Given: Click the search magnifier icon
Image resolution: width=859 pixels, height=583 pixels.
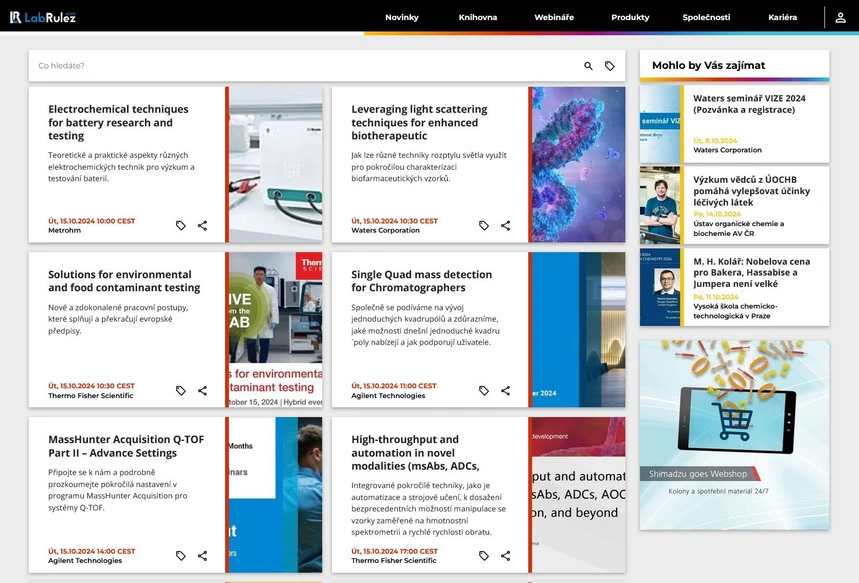Looking at the screenshot, I should 588,66.
